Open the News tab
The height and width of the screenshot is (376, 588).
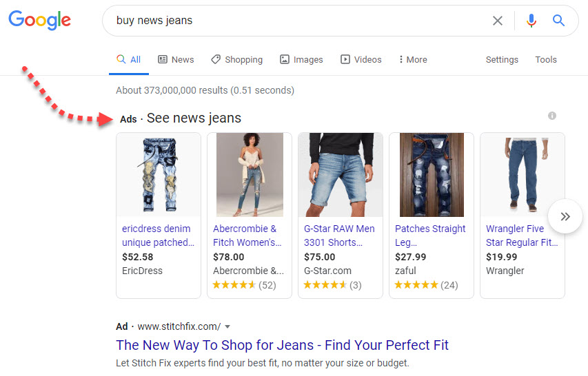(176, 60)
